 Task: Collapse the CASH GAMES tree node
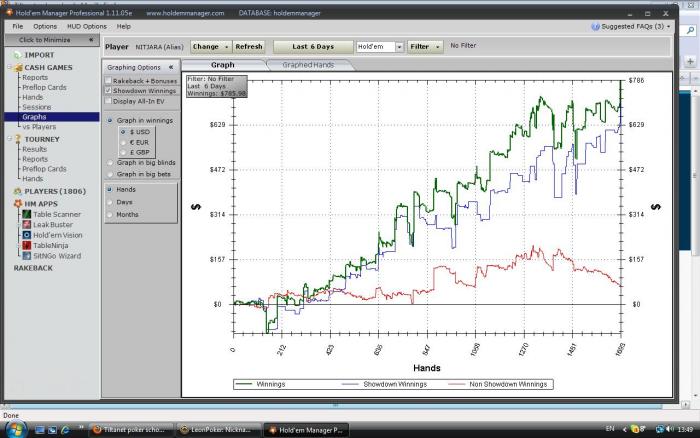tap(9, 67)
